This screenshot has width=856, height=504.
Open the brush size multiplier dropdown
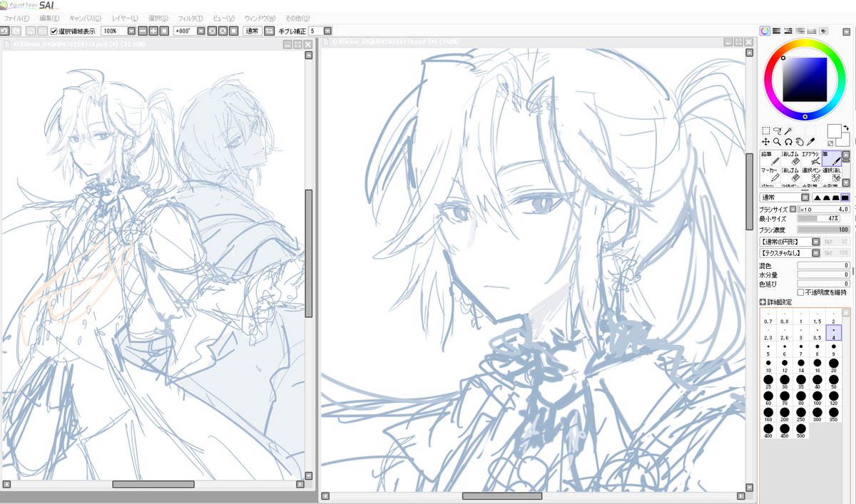click(793, 210)
